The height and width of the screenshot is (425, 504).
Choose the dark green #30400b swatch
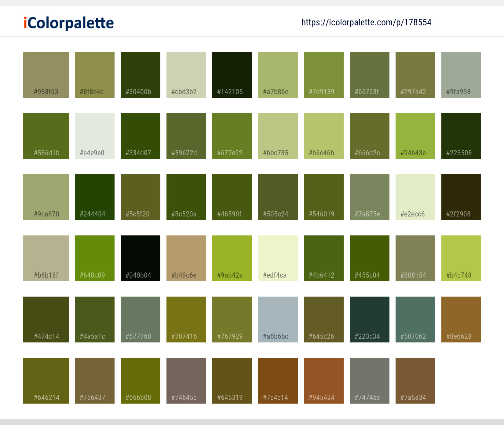(141, 75)
